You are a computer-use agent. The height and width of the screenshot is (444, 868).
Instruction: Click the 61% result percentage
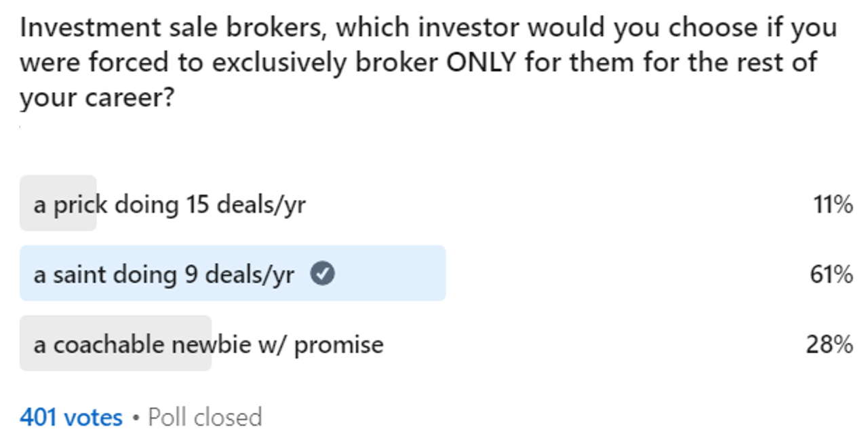[831, 274]
